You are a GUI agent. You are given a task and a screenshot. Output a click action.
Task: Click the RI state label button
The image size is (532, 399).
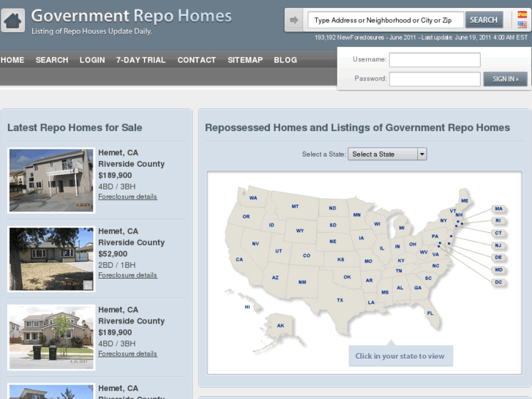[498, 220]
